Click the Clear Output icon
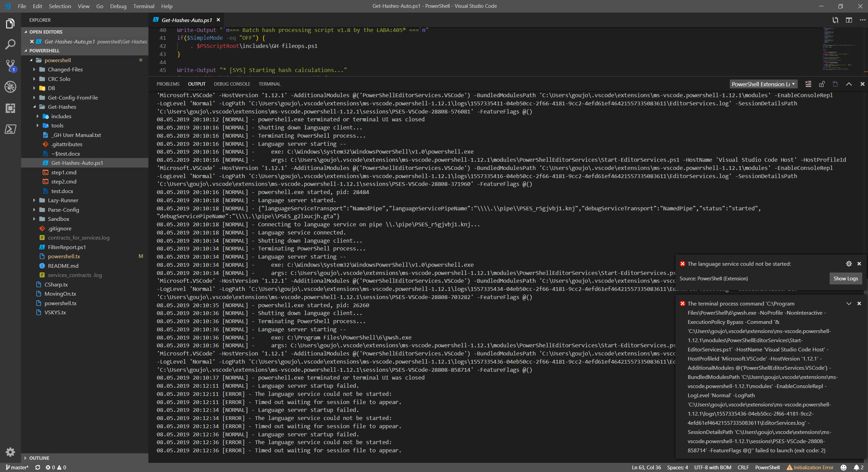This screenshot has width=868, height=472. pyautogui.click(x=808, y=84)
